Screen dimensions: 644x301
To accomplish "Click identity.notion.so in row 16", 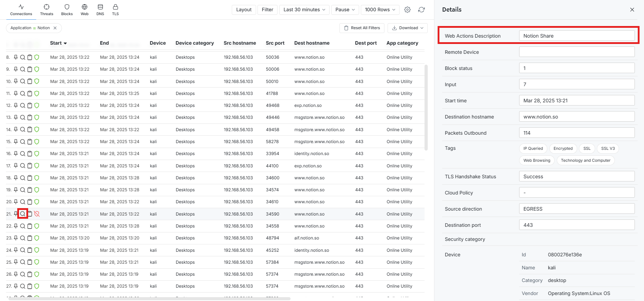I will point(312,154).
